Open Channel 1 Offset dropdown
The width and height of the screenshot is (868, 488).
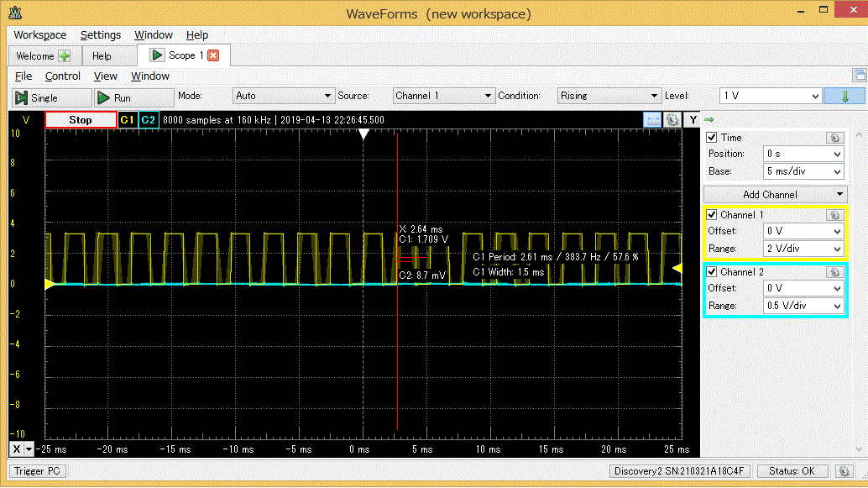coord(803,231)
